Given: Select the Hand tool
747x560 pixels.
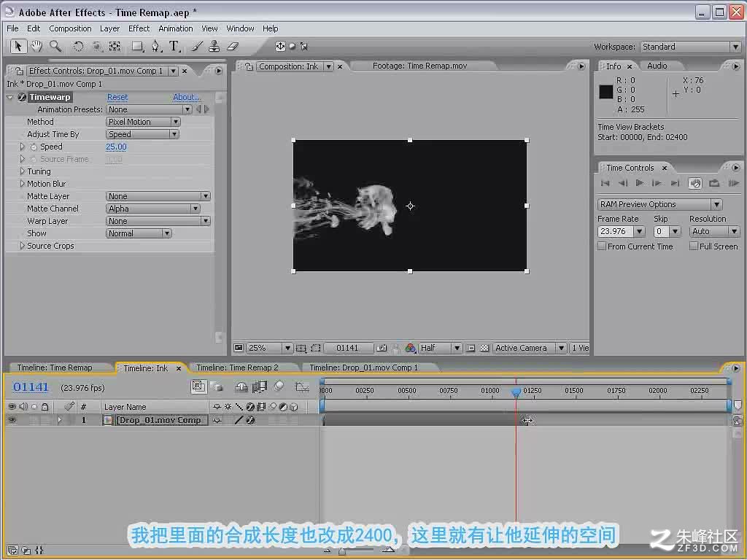Looking at the screenshot, I should pos(36,46).
